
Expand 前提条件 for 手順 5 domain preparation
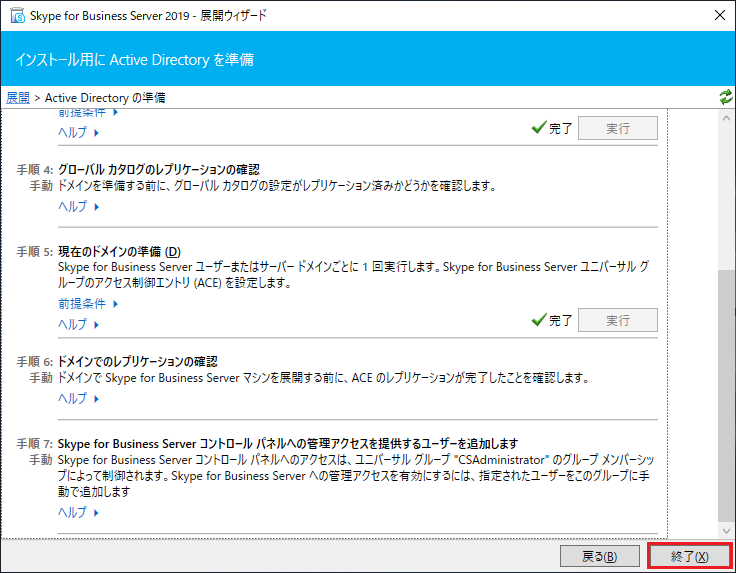(88, 304)
